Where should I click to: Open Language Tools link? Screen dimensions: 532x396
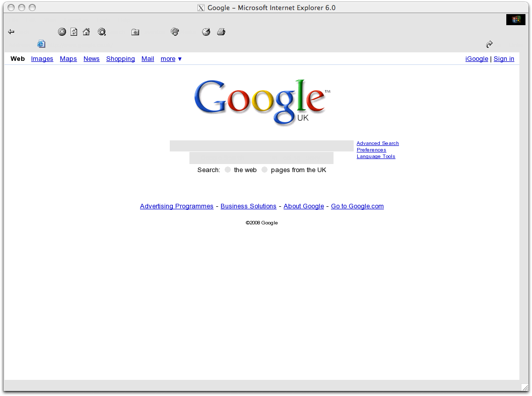[376, 156]
